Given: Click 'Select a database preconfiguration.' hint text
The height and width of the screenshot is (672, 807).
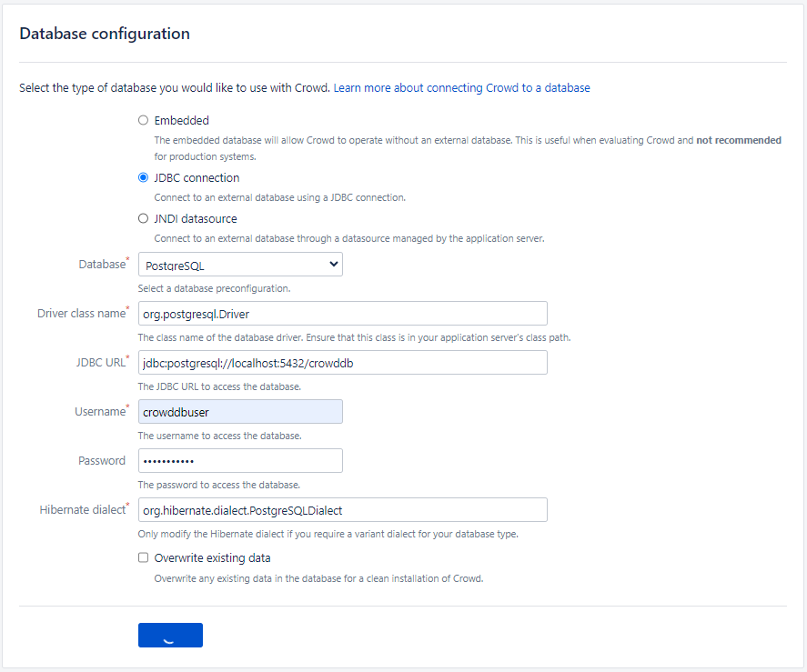Looking at the screenshot, I should click(x=214, y=288).
